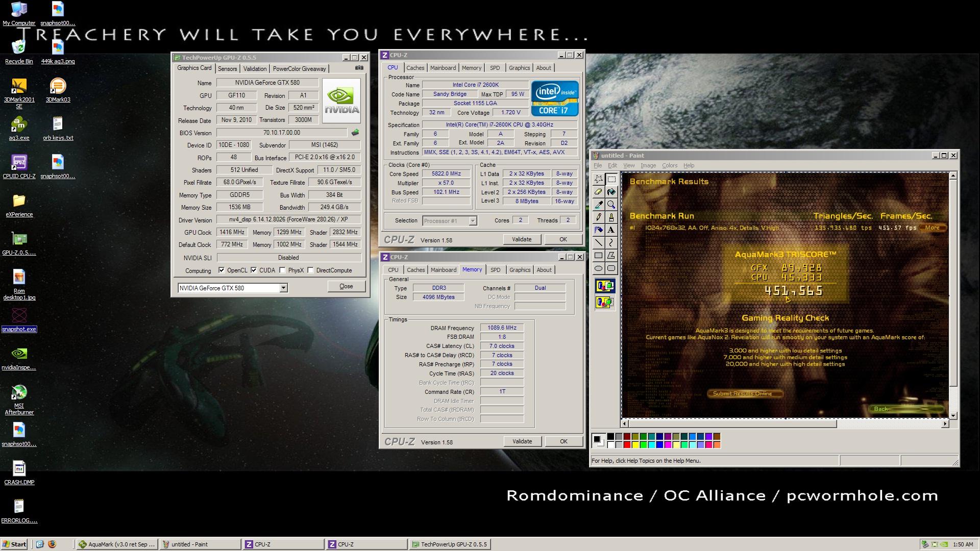Switch to Caches tab in top CPU-Z window
The image size is (980, 551).
[x=415, y=68]
